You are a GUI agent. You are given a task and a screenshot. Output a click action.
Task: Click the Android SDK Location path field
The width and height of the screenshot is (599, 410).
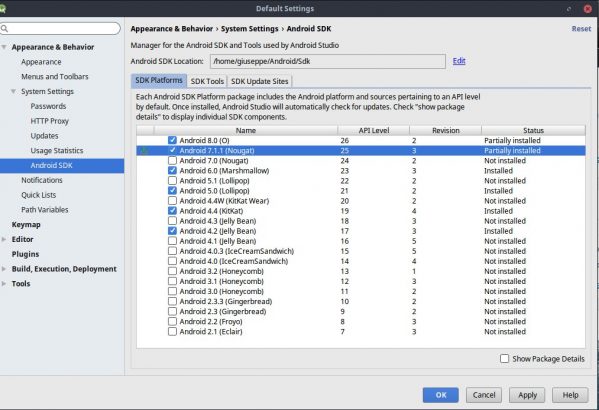pyautogui.click(x=328, y=61)
